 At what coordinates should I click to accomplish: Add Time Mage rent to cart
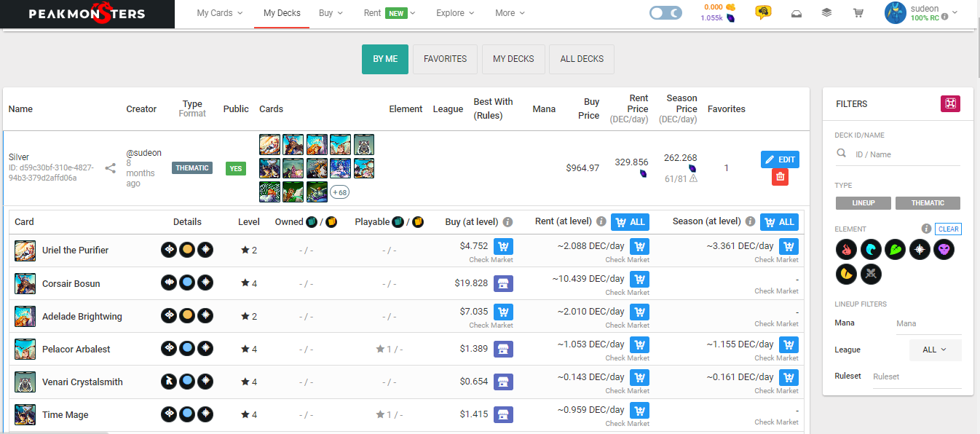click(x=639, y=411)
